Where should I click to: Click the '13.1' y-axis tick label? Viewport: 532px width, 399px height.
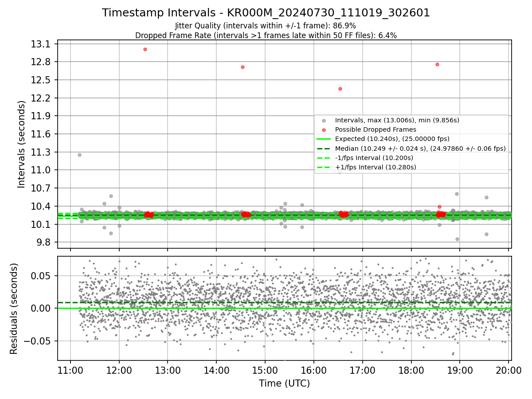coord(42,44)
